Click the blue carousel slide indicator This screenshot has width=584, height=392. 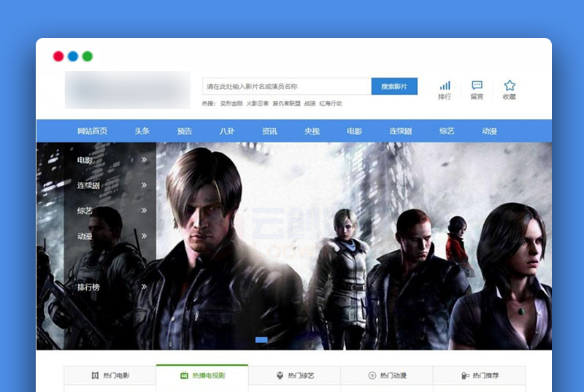point(261,340)
